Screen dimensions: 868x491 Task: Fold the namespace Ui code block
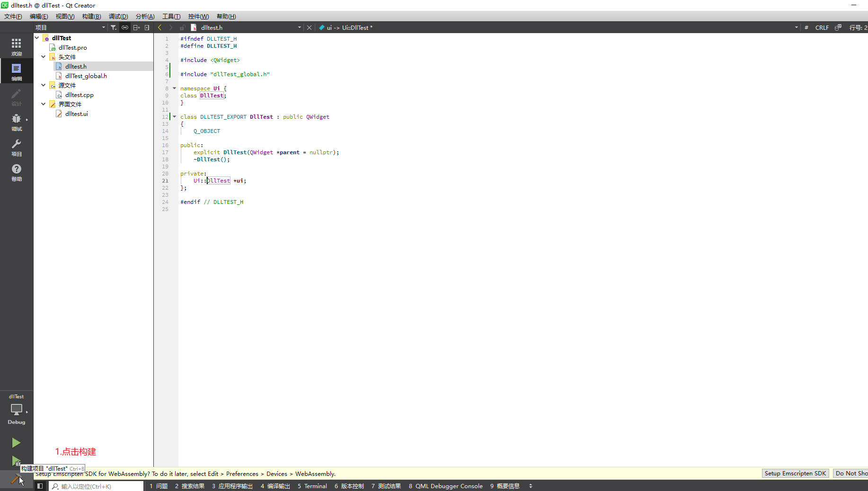[x=174, y=88]
